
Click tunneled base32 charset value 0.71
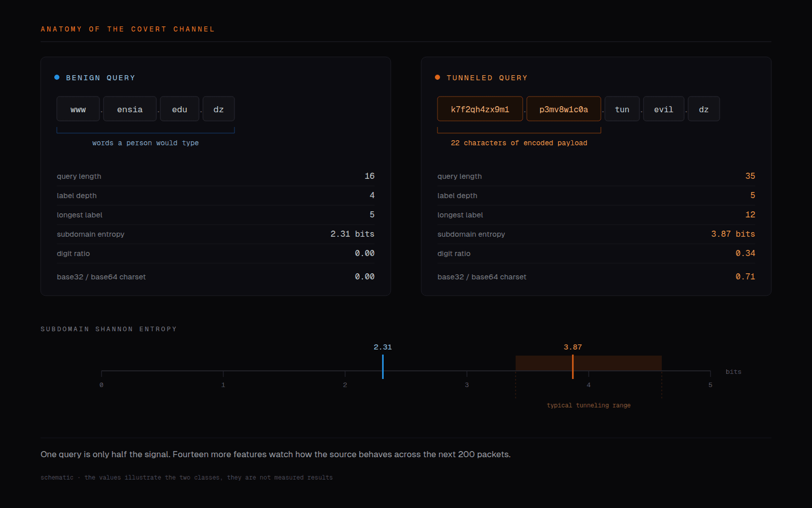[746, 276]
